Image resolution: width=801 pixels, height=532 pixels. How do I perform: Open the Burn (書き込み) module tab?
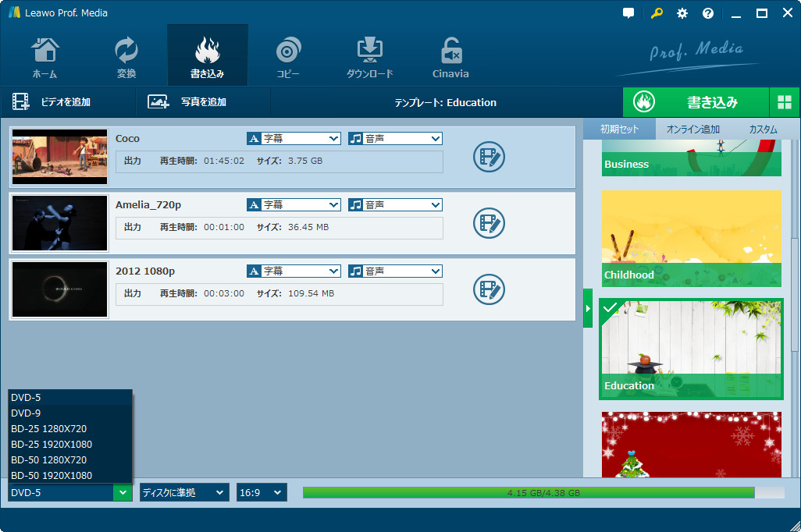(x=208, y=56)
